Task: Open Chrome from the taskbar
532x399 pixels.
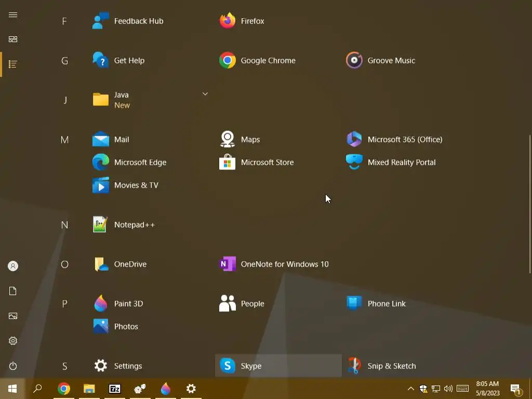Action: [64, 389]
